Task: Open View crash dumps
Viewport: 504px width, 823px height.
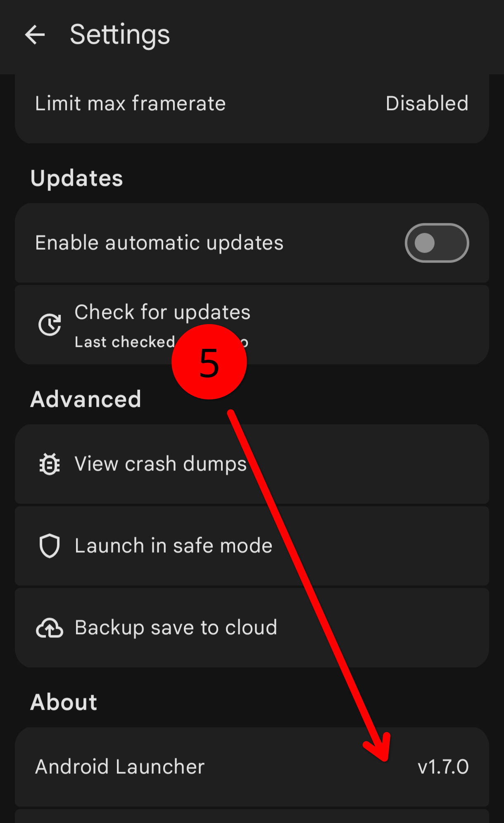Action: [x=252, y=464]
